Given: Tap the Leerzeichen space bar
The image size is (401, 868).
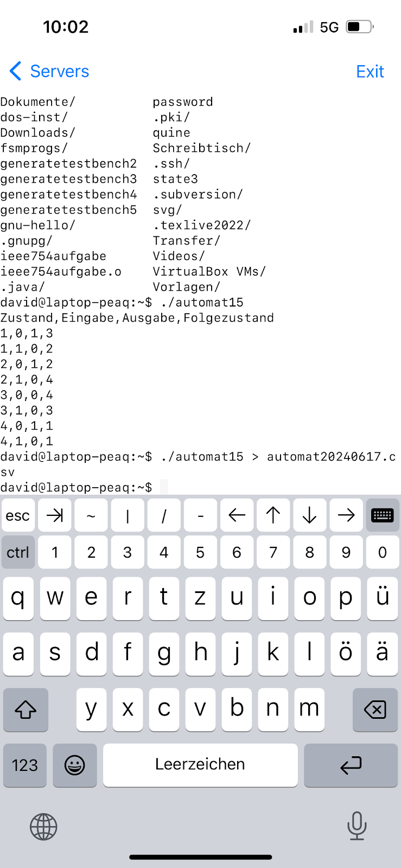Looking at the screenshot, I should click(200, 765).
